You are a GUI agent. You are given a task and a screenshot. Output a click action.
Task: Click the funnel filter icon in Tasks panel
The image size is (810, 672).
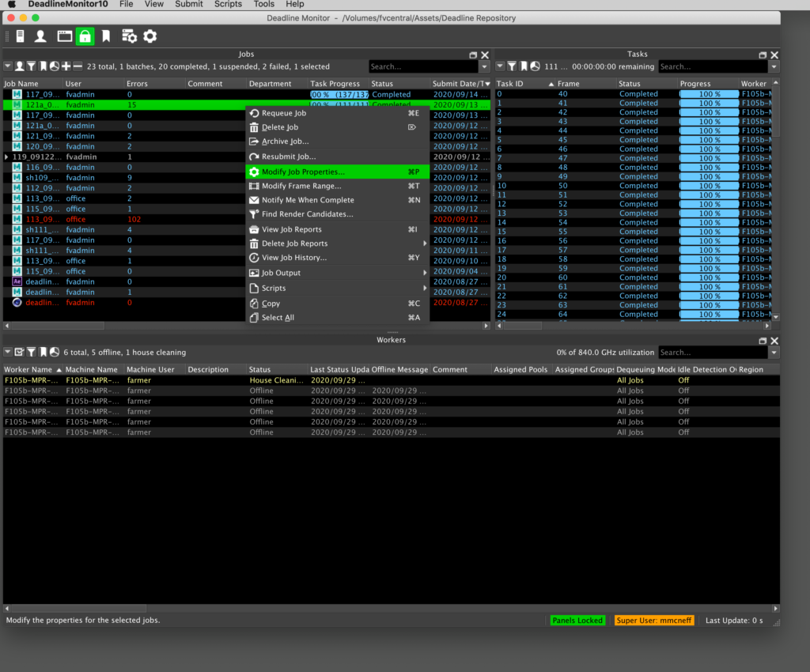tap(512, 66)
